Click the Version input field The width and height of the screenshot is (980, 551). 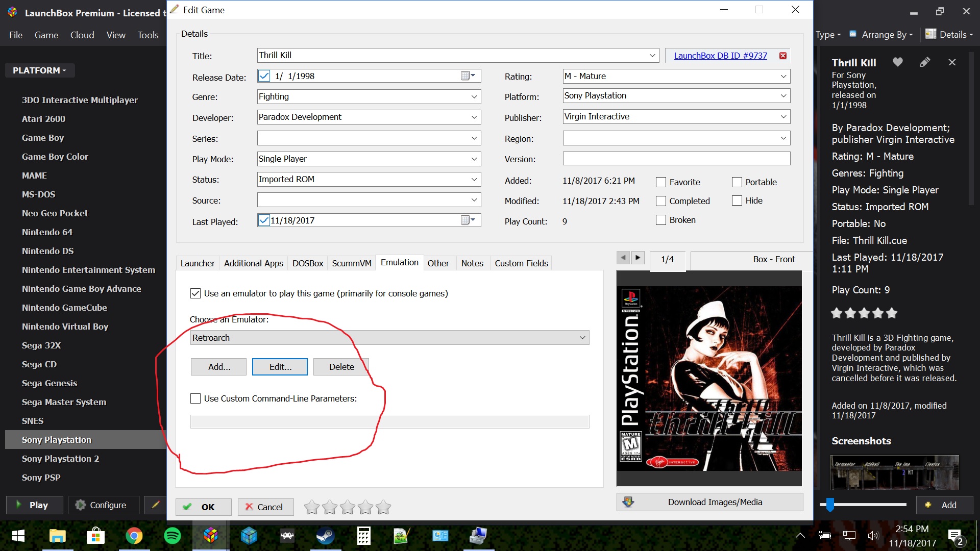[676, 159]
